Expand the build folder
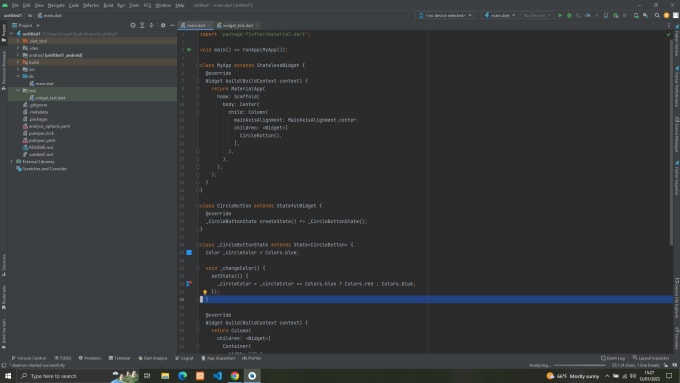The image size is (680, 383). [18, 62]
